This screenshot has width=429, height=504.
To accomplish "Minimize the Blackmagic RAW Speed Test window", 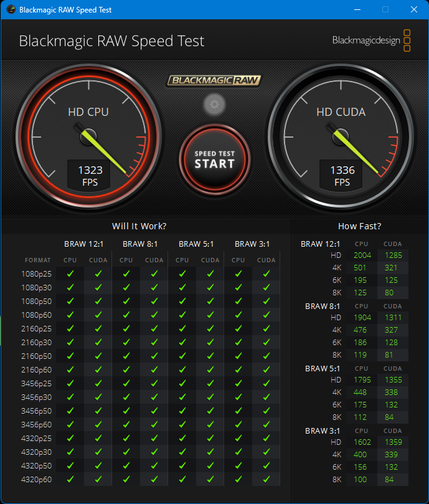I will (x=357, y=9).
